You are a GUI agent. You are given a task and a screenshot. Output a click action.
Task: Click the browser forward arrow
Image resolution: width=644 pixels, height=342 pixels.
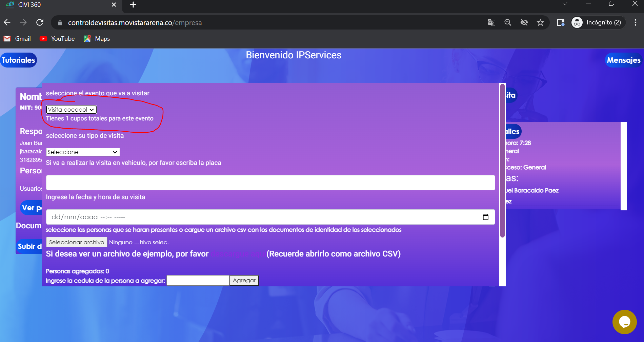pos(23,22)
